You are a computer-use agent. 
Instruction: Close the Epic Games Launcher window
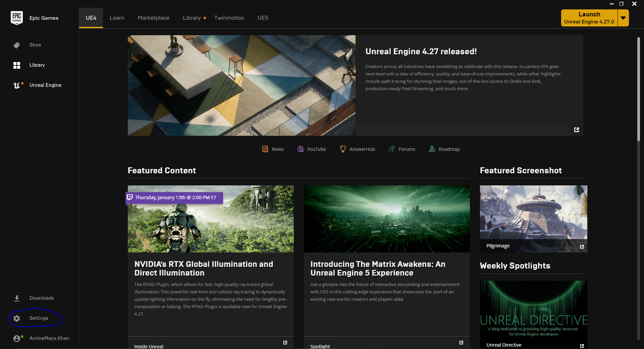634,4
